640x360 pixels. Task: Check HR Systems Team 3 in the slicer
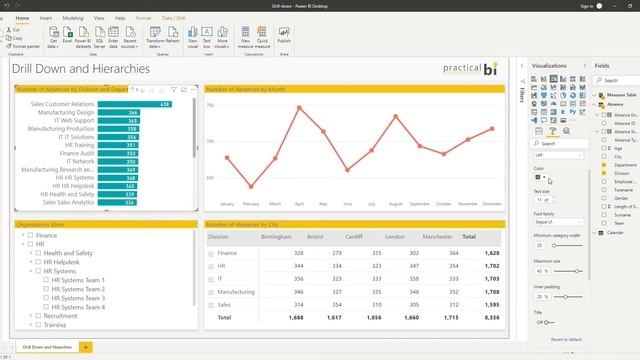46,298
